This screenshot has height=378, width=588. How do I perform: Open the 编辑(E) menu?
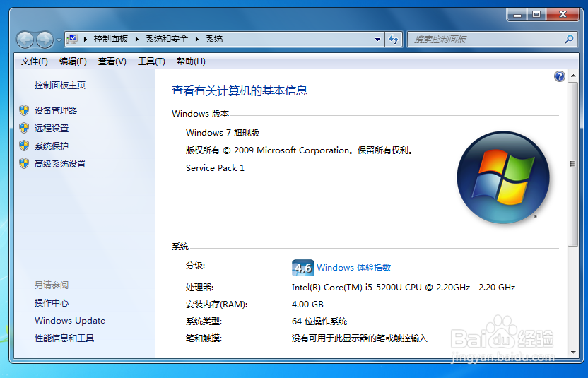coord(73,61)
